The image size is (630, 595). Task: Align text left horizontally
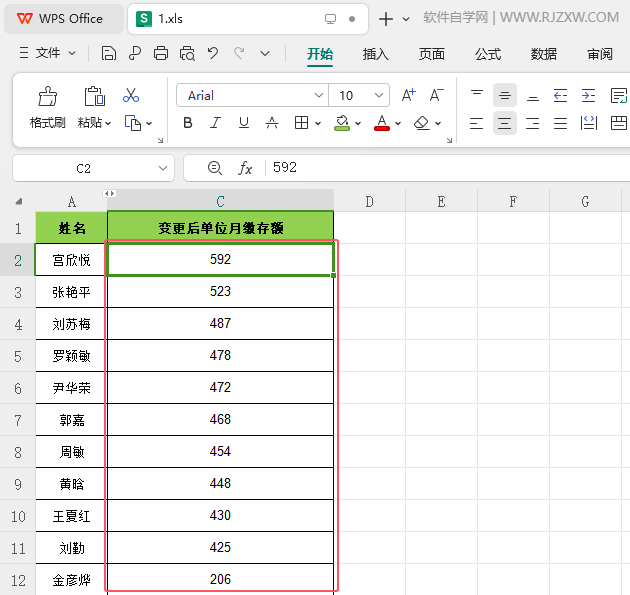pyautogui.click(x=477, y=123)
